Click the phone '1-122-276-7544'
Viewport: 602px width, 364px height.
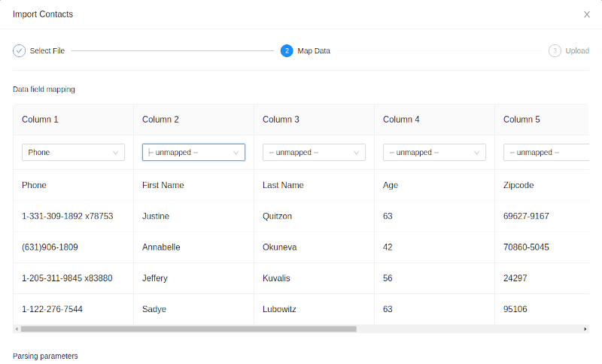52,309
